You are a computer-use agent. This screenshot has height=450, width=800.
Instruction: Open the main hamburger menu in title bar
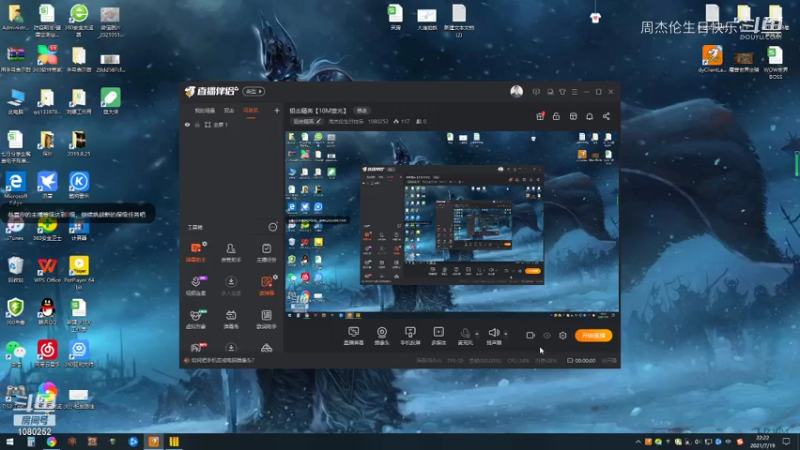coord(574,92)
